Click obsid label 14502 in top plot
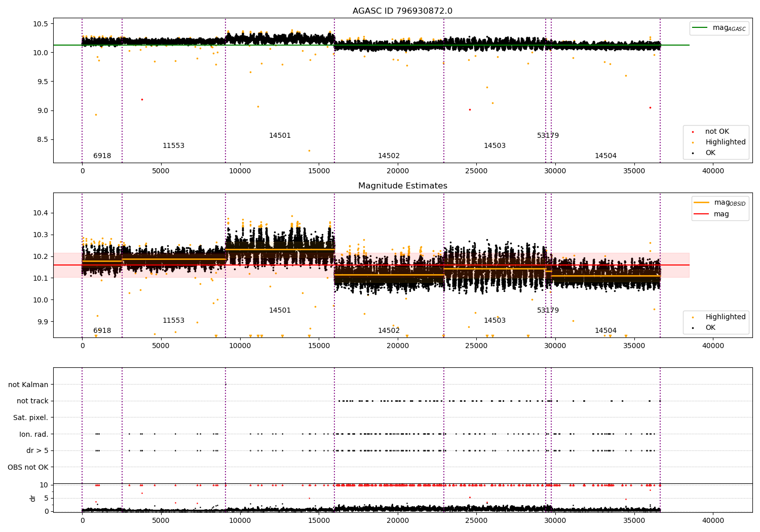The width and height of the screenshot is (760, 532). 389,156
